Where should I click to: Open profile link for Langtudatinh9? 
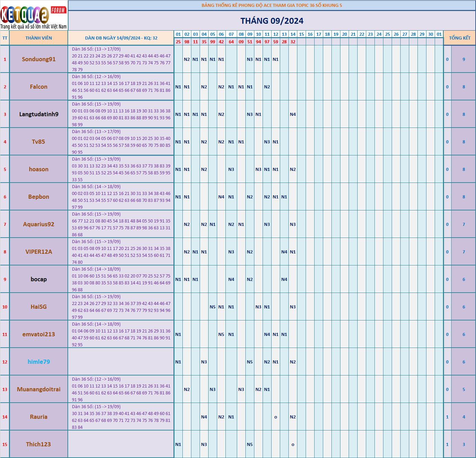coord(39,114)
